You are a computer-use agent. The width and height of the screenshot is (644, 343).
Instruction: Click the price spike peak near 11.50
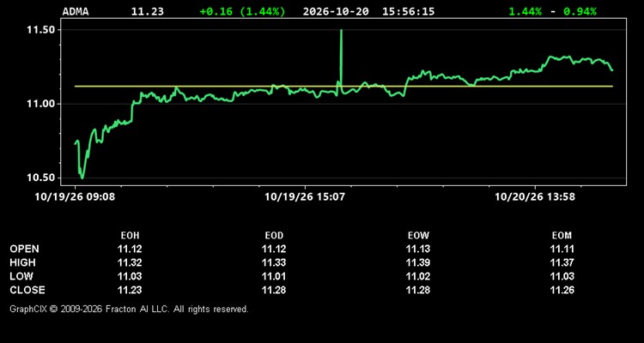(x=341, y=31)
